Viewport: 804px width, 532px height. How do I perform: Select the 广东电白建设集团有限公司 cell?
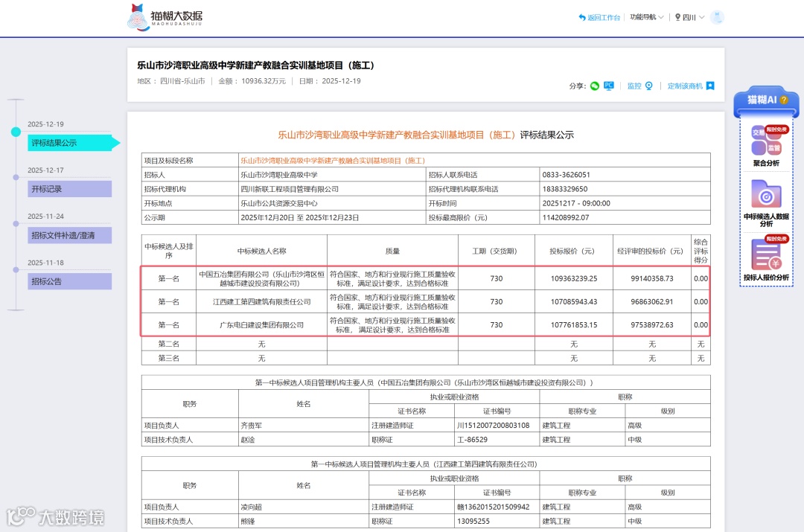[261, 325]
